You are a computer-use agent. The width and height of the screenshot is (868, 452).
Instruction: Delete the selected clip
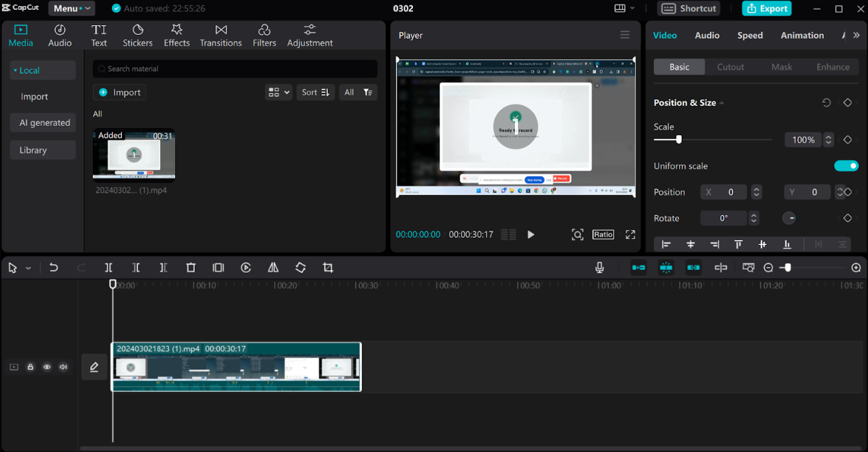click(x=191, y=268)
